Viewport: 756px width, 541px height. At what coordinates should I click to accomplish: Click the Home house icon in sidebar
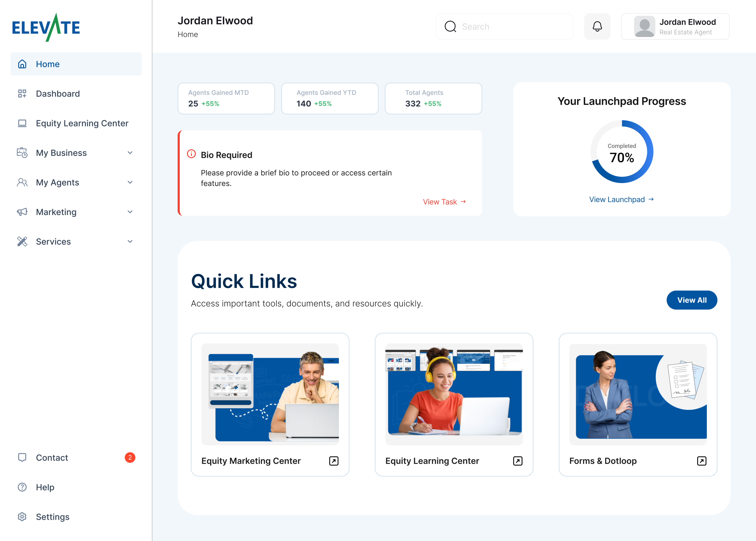(x=22, y=64)
